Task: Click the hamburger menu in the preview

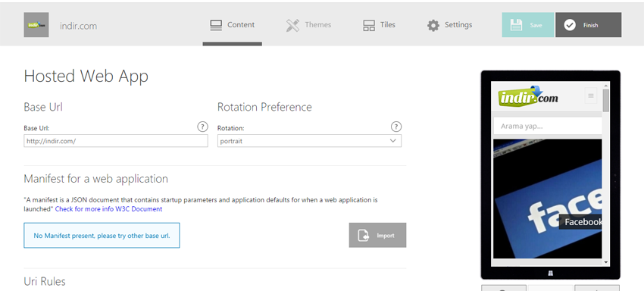Action: (591, 95)
